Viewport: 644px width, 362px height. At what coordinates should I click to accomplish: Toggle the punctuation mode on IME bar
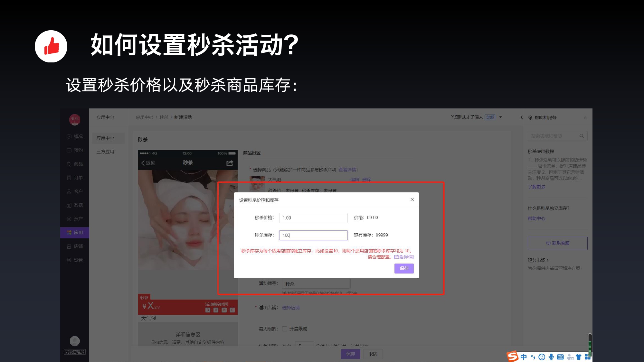(x=533, y=357)
